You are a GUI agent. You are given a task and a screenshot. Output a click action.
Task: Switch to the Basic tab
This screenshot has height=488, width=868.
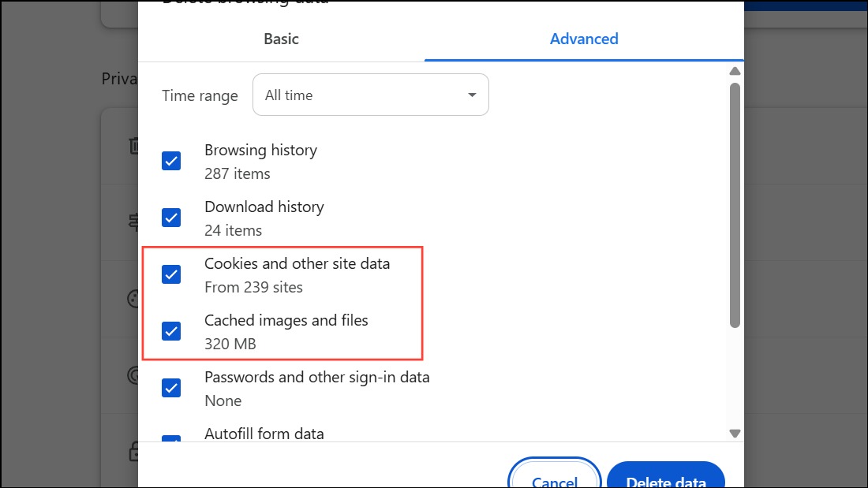click(x=281, y=39)
